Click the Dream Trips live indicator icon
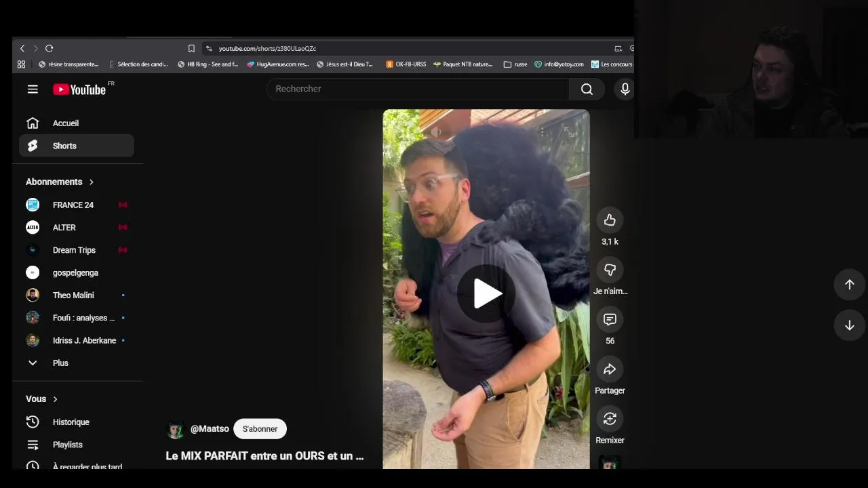 pyautogui.click(x=123, y=250)
